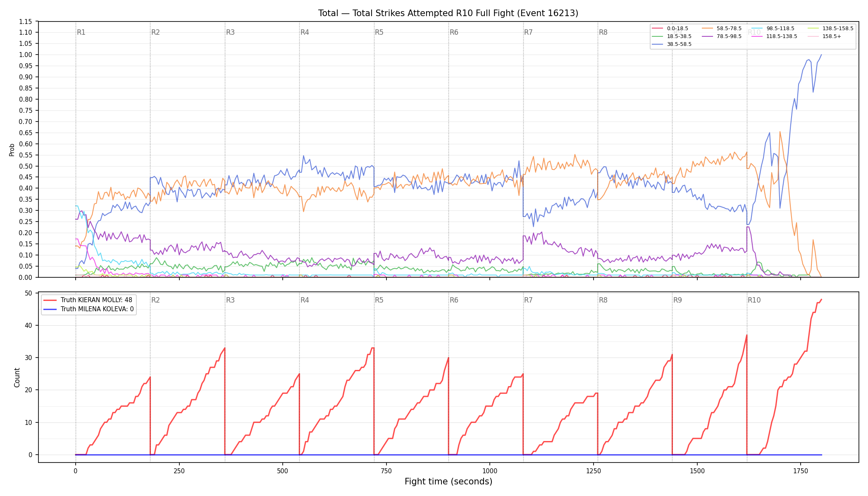
Task: Click the R7 round label in Count chart
Action: coord(528,300)
